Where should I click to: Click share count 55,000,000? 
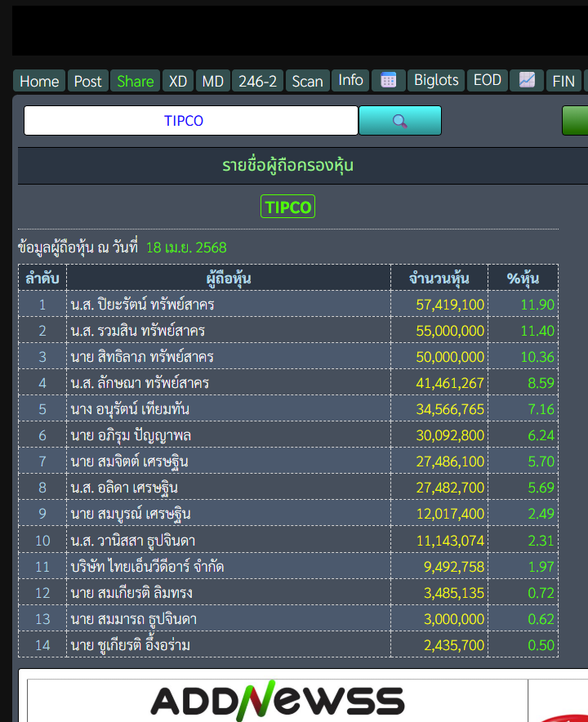pyautogui.click(x=450, y=331)
